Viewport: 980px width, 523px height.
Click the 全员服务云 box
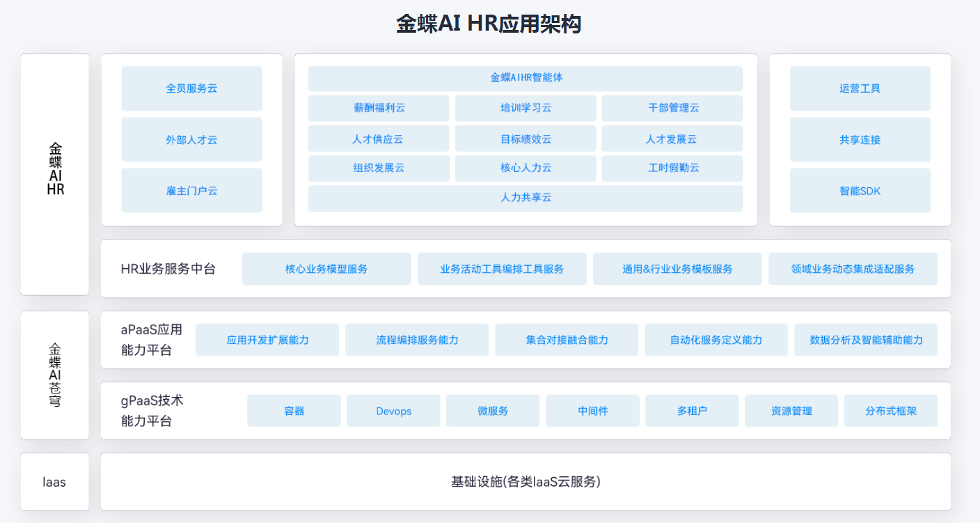(191, 88)
